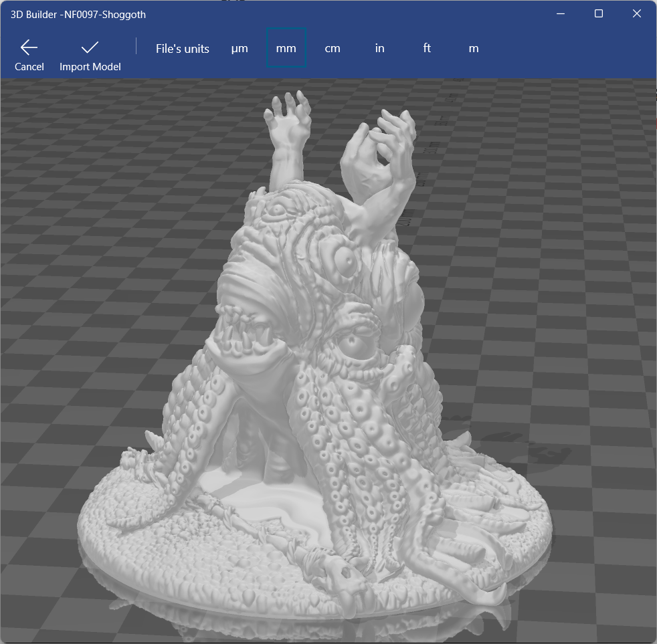Pick inches (in) as units
Screen dimensions: 657x644
point(379,48)
